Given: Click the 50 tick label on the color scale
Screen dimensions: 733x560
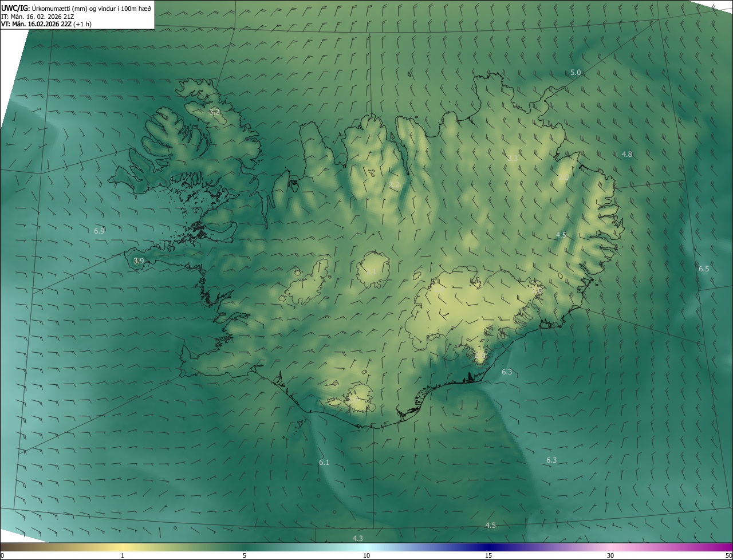Looking at the screenshot, I should (728, 556).
